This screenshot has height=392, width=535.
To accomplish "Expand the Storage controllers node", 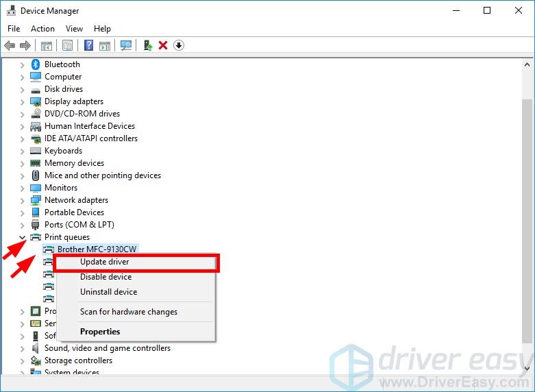I will point(22,360).
